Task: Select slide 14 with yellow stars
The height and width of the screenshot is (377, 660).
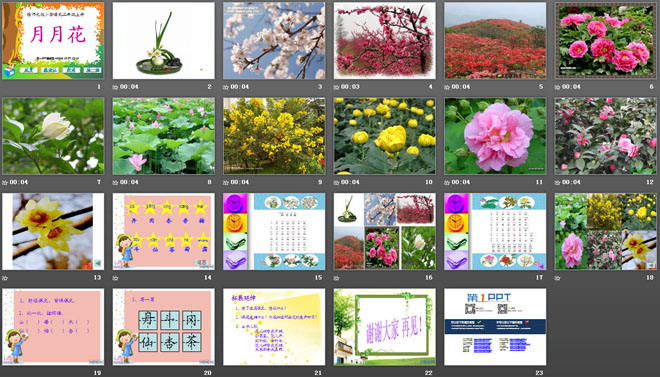Action: [x=164, y=231]
